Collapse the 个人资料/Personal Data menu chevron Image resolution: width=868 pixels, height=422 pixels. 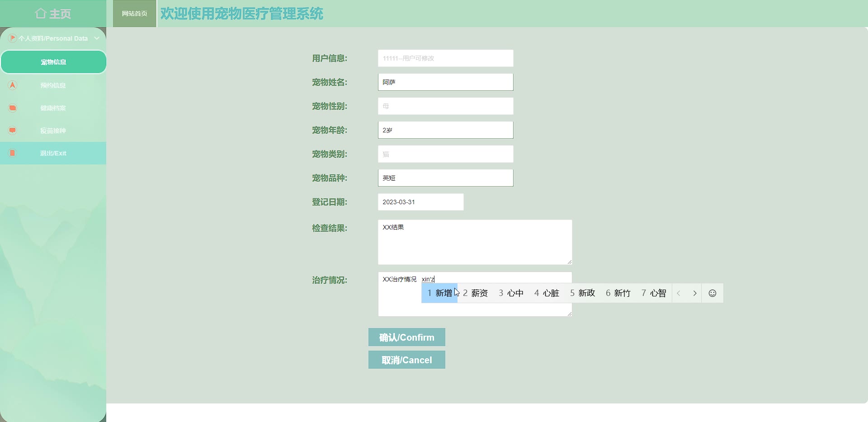(x=97, y=38)
